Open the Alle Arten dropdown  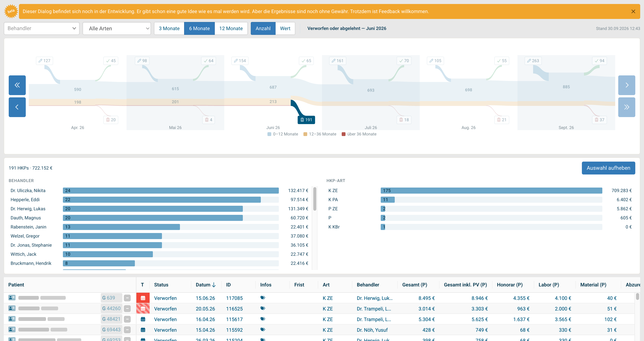pos(117,28)
